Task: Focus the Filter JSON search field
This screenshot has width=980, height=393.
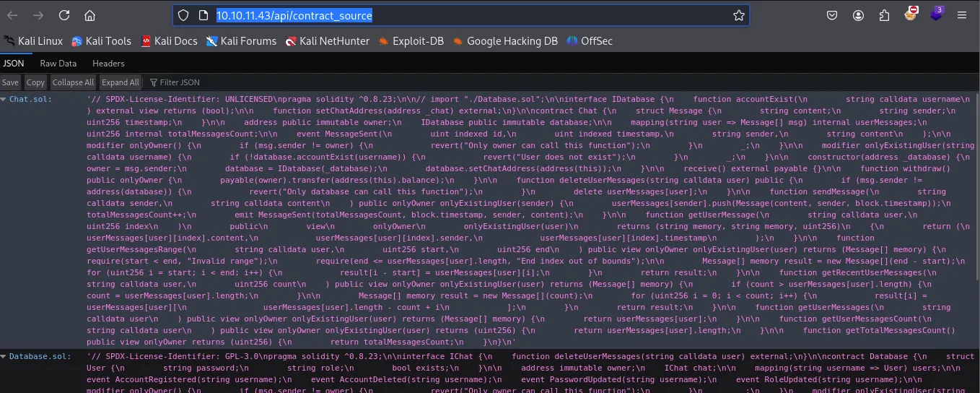Action: click(x=180, y=82)
